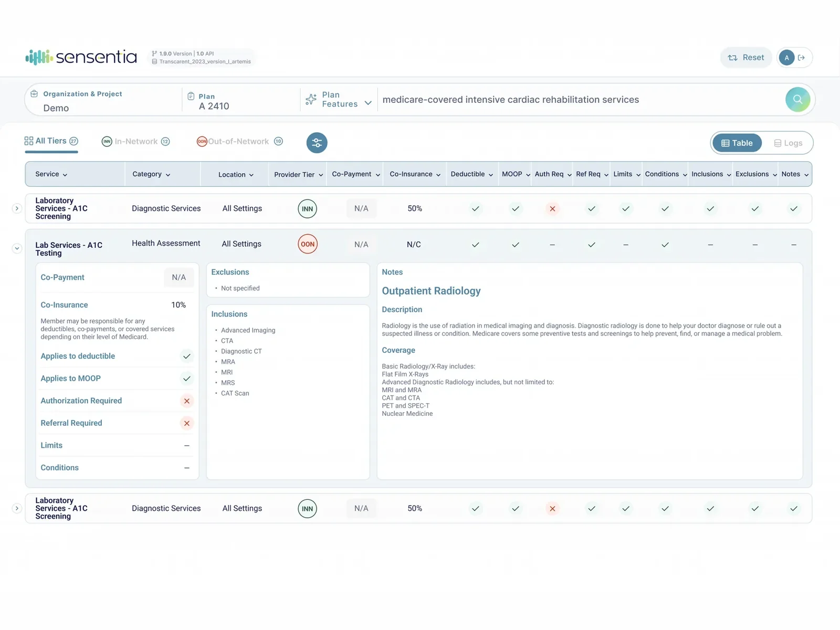The height and width of the screenshot is (630, 840).
Task: Click red X Auth Req in first row
Action: [x=552, y=209]
